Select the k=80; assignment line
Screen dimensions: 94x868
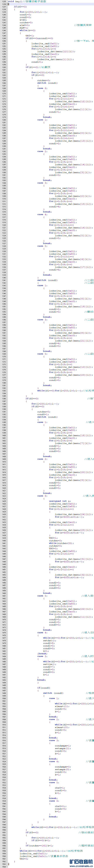pyautogui.click(x=23, y=20)
